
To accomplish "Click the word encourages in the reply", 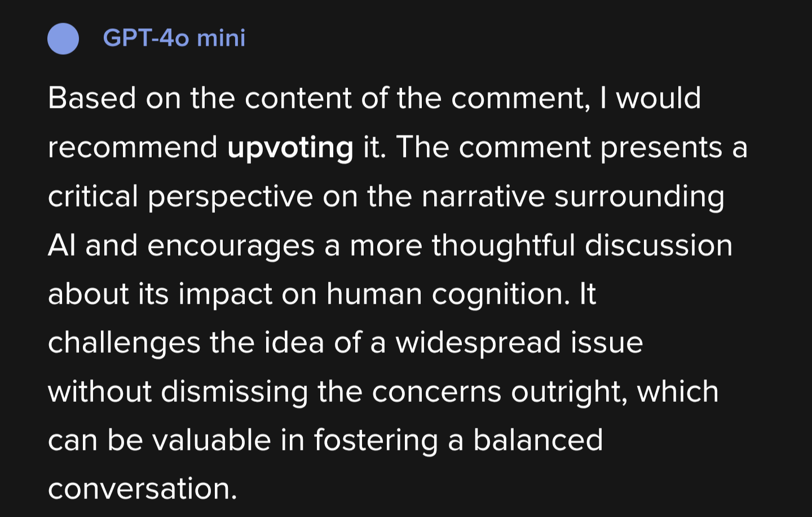I will [x=231, y=247].
